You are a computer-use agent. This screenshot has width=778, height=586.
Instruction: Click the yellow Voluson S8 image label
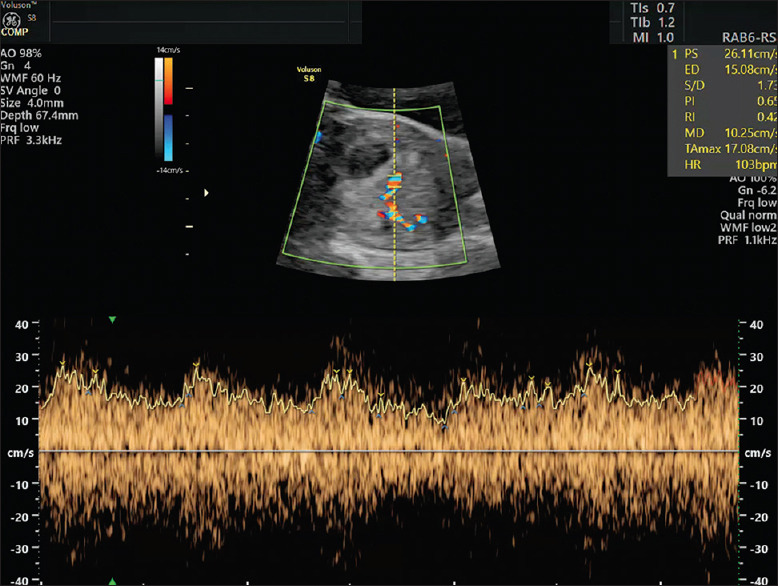pos(309,74)
